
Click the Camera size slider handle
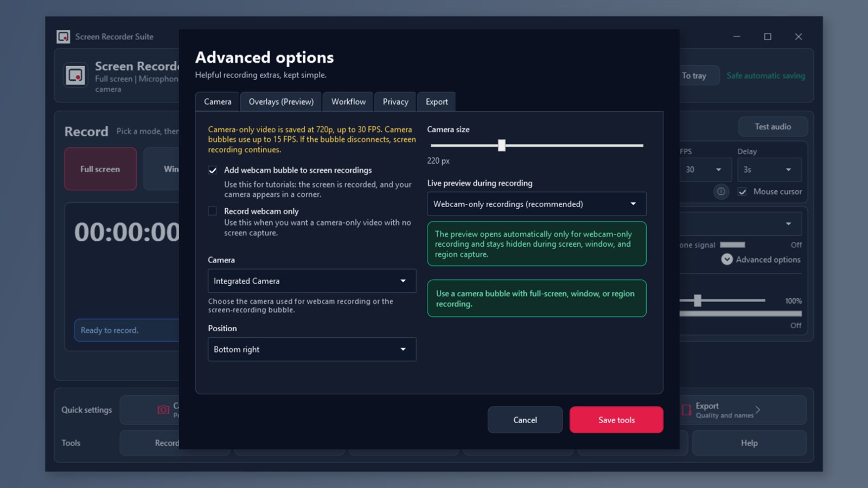pyautogui.click(x=502, y=145)
